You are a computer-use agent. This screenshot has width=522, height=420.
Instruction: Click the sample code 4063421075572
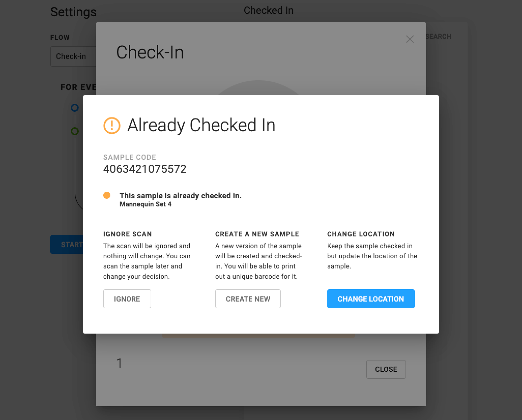(145, 169)
